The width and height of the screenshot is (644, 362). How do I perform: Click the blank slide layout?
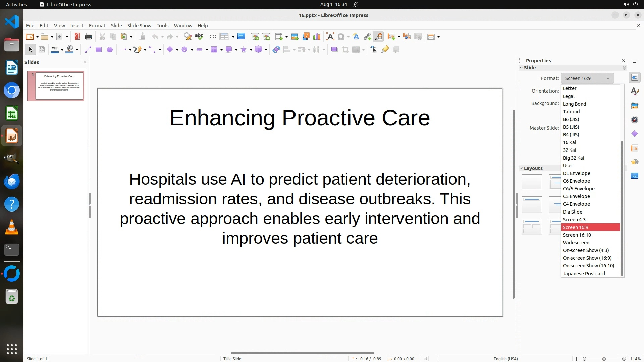coord(532,182)
